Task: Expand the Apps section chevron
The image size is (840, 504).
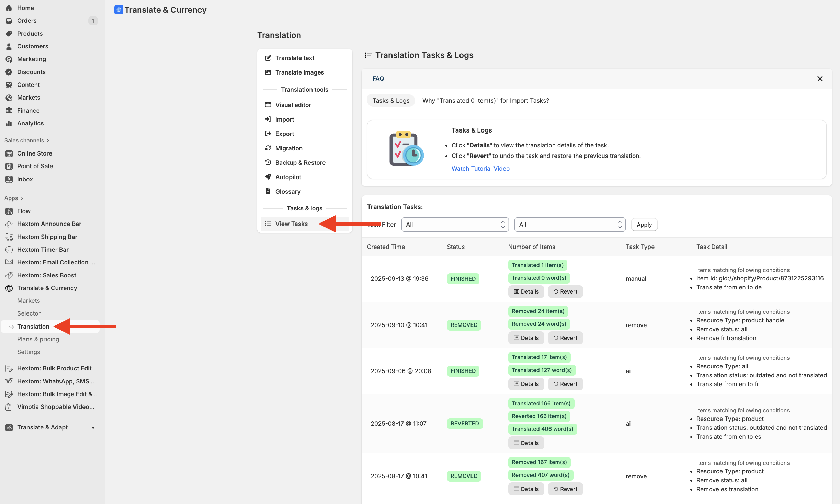Action: click(22, 198)
